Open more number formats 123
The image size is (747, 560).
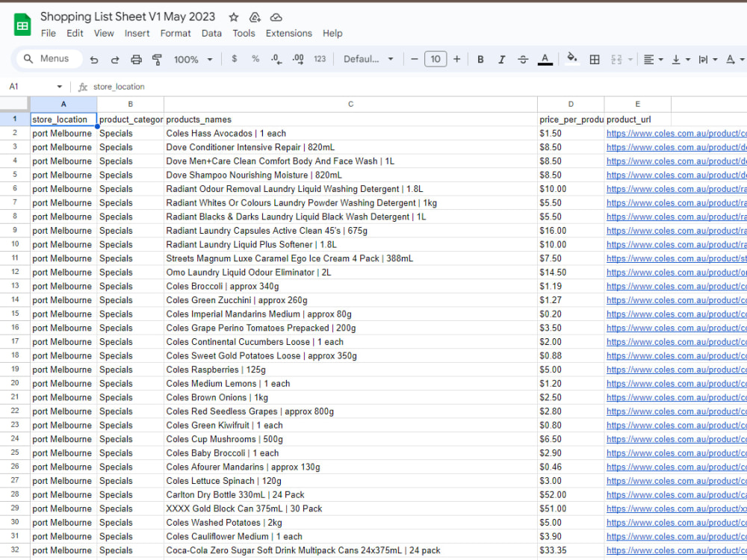(320, 59)
